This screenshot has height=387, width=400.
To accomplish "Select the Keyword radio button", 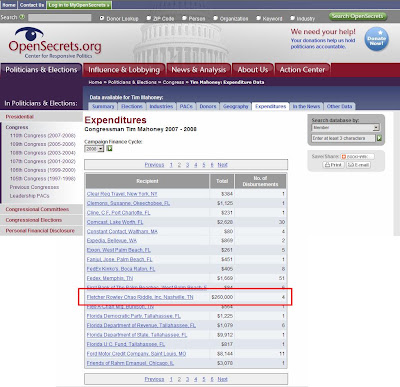I will tap(258, 18).
